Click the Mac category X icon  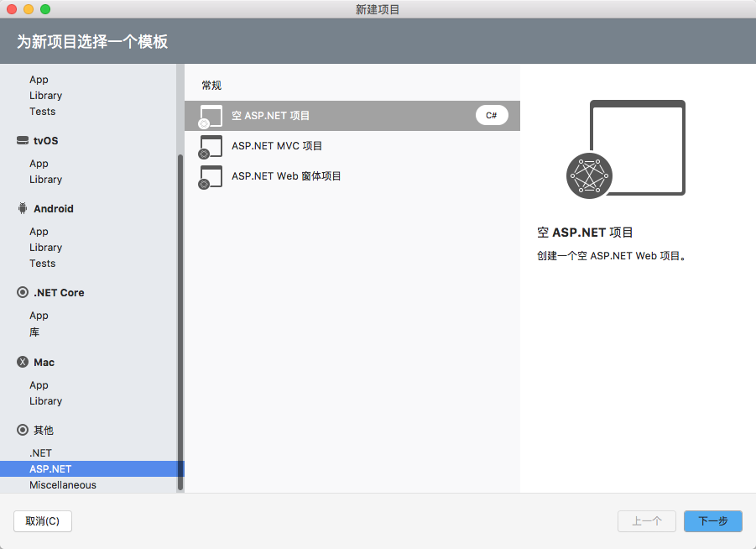(x=23, y=362)
